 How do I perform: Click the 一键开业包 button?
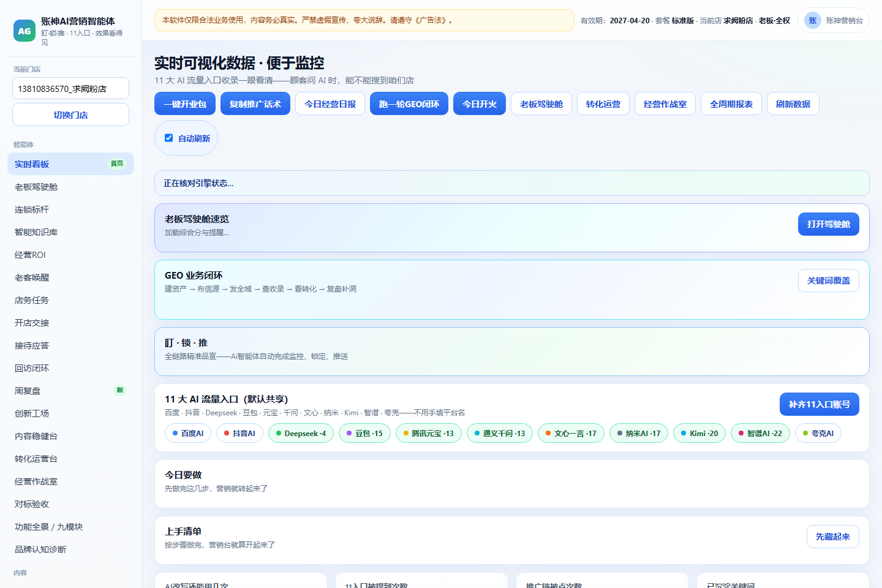click(185, 104)
